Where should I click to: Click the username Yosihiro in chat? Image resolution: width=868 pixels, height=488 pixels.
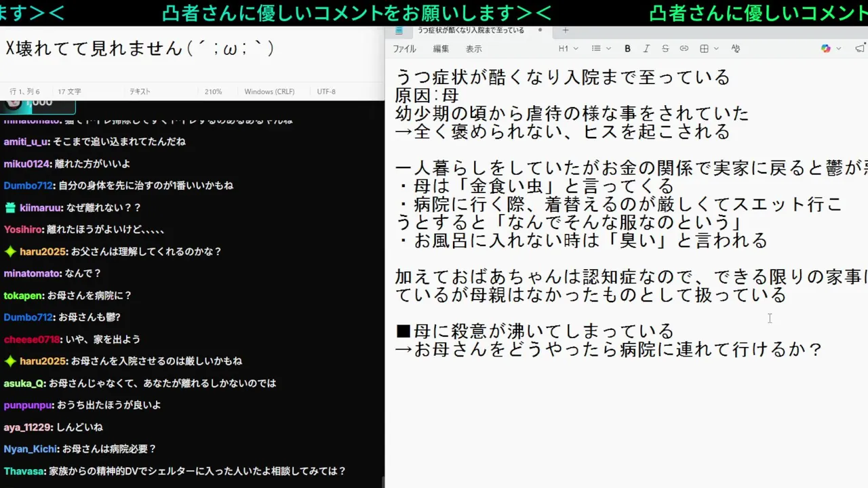click(24, 230)
